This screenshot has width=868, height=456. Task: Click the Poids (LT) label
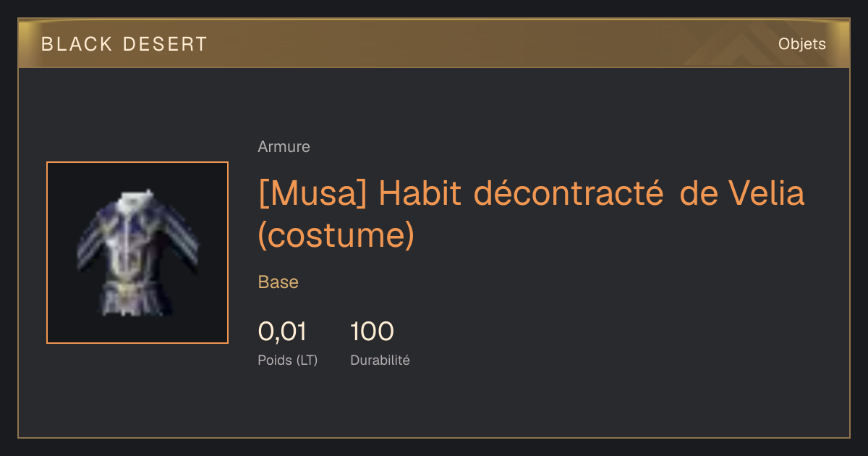(287, 360)
